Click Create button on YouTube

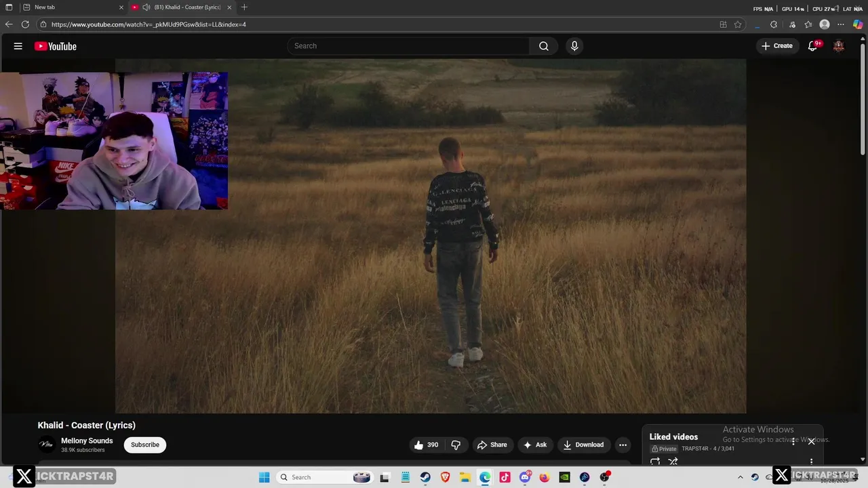pos(777,46)
